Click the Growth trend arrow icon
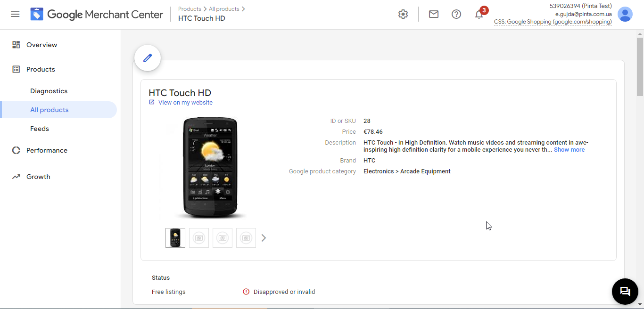The width and height of the screenshot is (644, 309). 16,177
